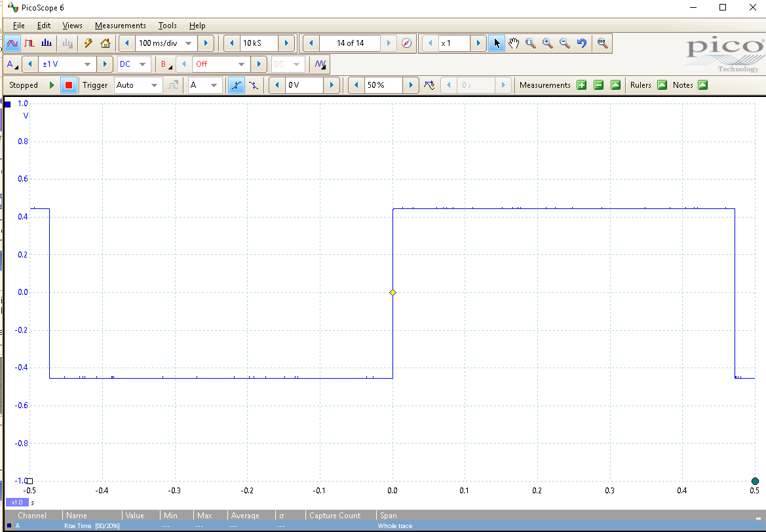Decrease timebase with left arrow
This screenshot has width=766, height=532.
[127, 43]
